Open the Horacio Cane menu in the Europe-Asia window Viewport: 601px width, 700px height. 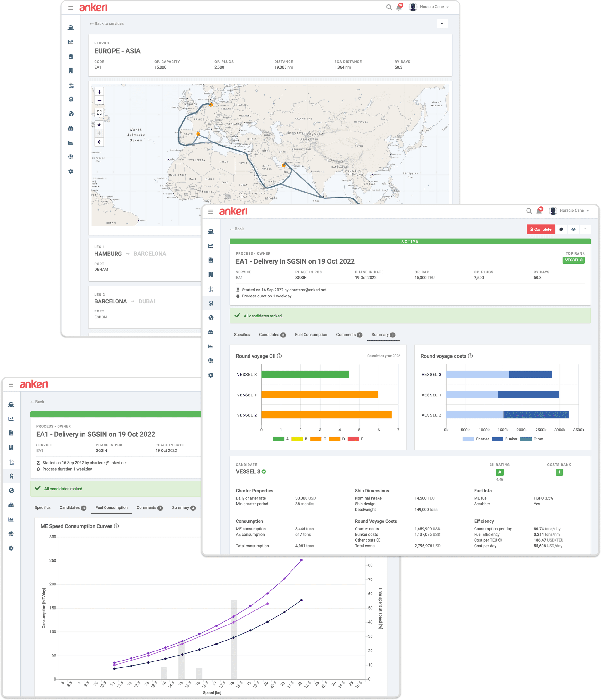[x=429, y=7]
